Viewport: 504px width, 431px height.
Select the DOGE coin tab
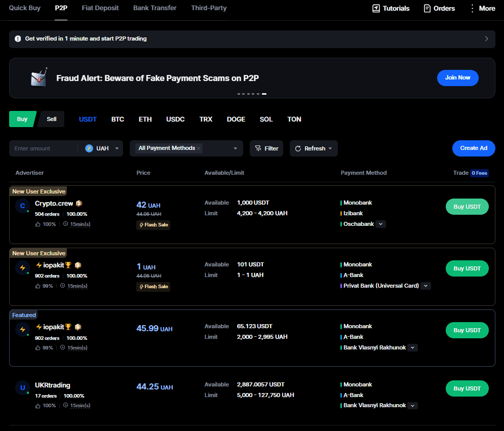click(x=236, y=119)
